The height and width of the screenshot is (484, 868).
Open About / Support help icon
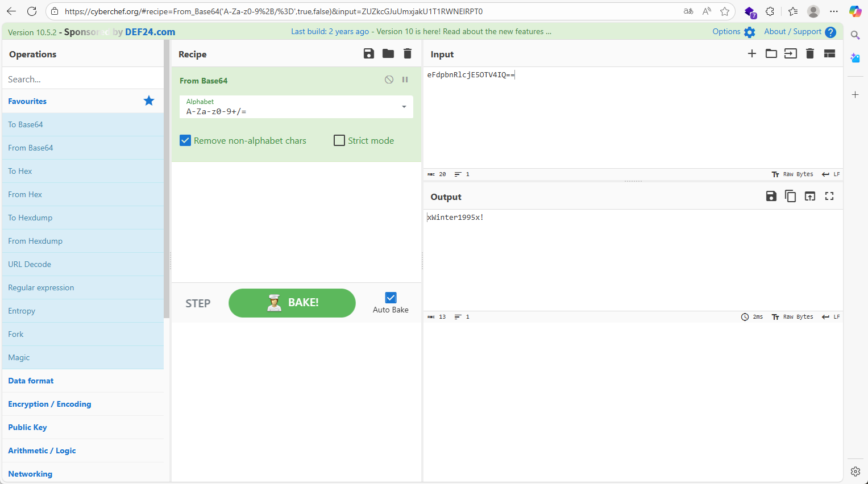point(830,32)
